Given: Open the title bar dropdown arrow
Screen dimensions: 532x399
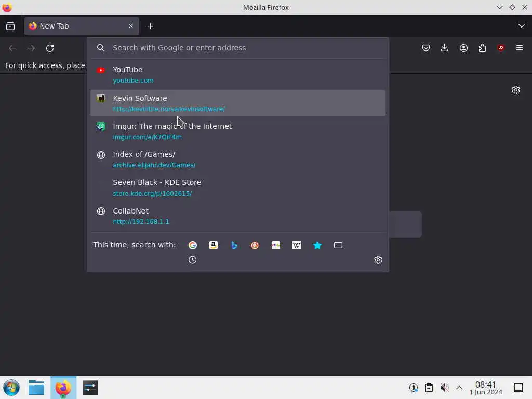Looking at the screenshot, I should (x=499, y=7).
